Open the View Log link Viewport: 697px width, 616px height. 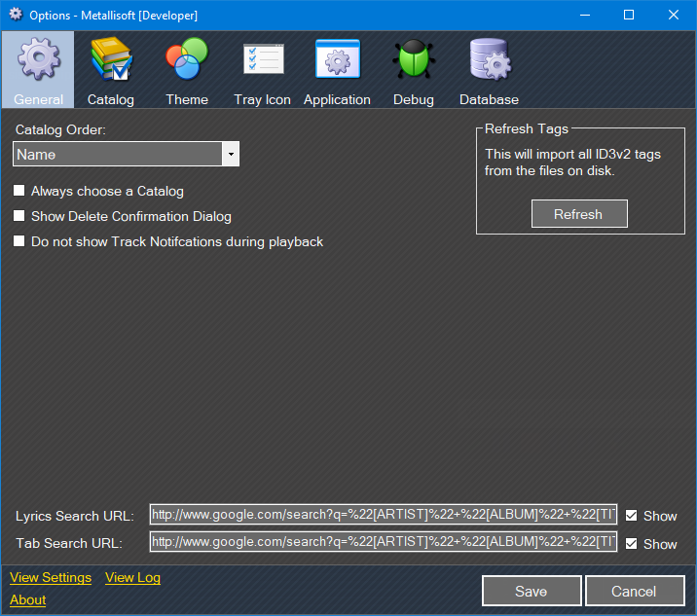pos(132,577)
